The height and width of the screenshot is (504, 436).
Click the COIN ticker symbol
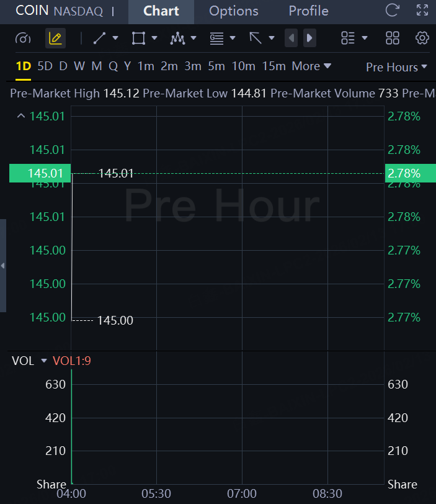[32, 11]
